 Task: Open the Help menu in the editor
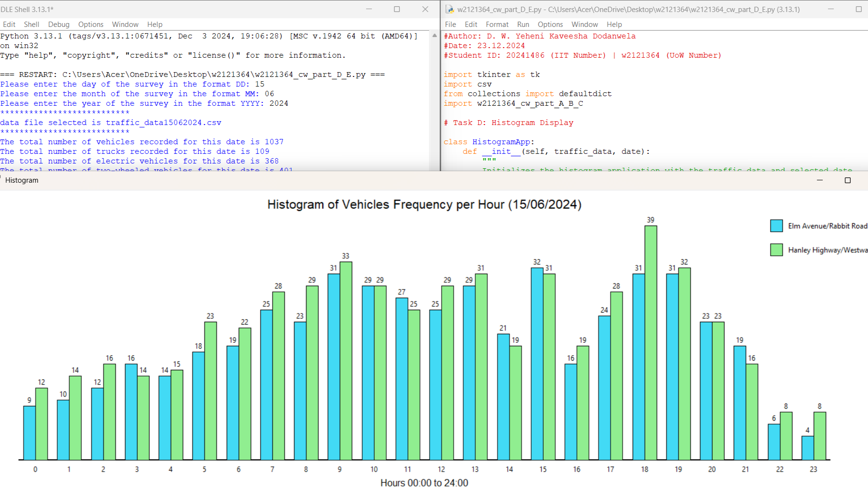(x=613, y=24)
